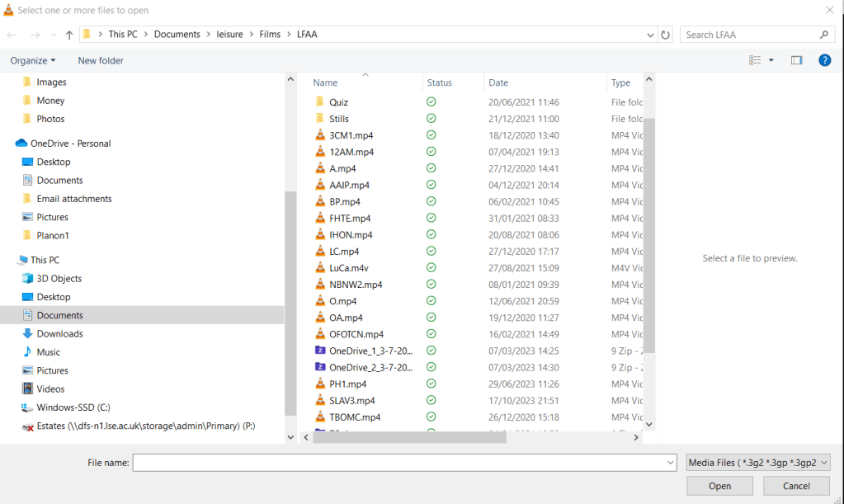Click the VLC icon of LuCa.m4v
844x504 pixels.
tap(321, 268)
